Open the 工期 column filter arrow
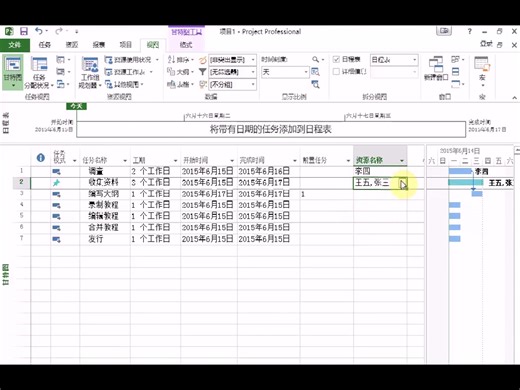The width and height of the screenshot is (520, 390). point(175,161)
